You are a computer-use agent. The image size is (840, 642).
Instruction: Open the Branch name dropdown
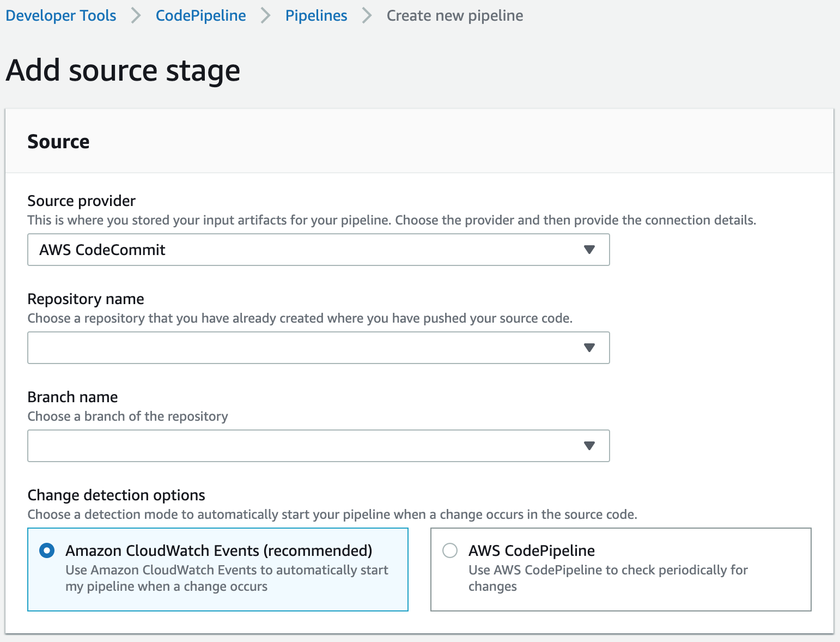(319, 446)
